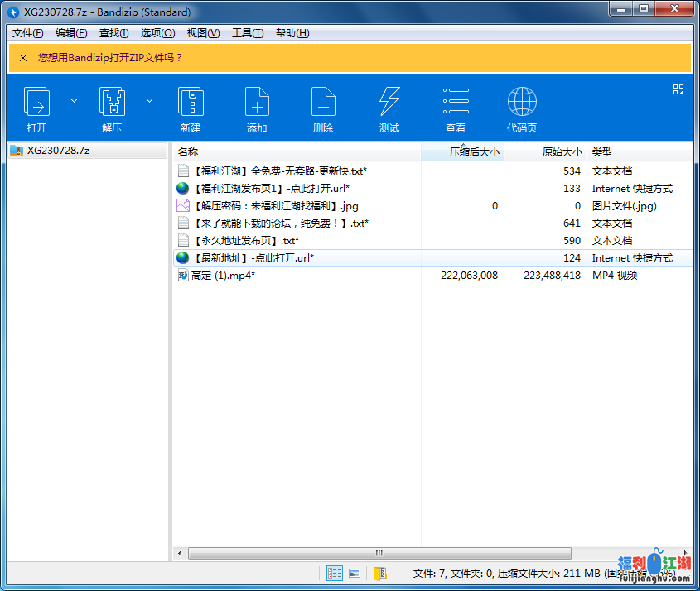The height and width of the screenshot is (591, 700).
Task: Expand the dropdown arrow next to 解压
Action: point(150,101)
